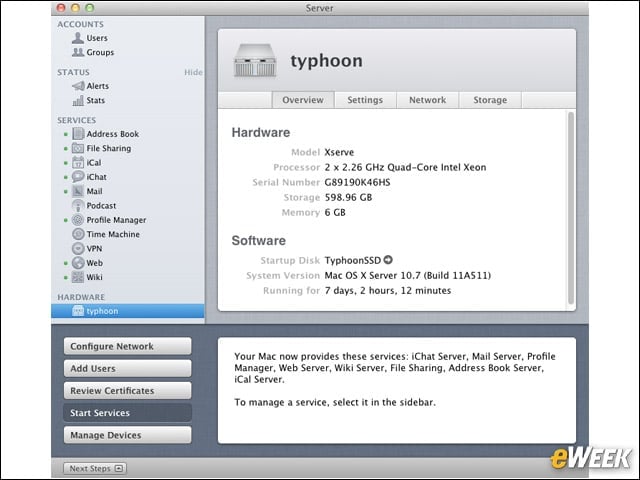This screenshot has height=480, width=640.
Task: Click the overview pane vertical scrollbar
Action: [x=571, y=208]
